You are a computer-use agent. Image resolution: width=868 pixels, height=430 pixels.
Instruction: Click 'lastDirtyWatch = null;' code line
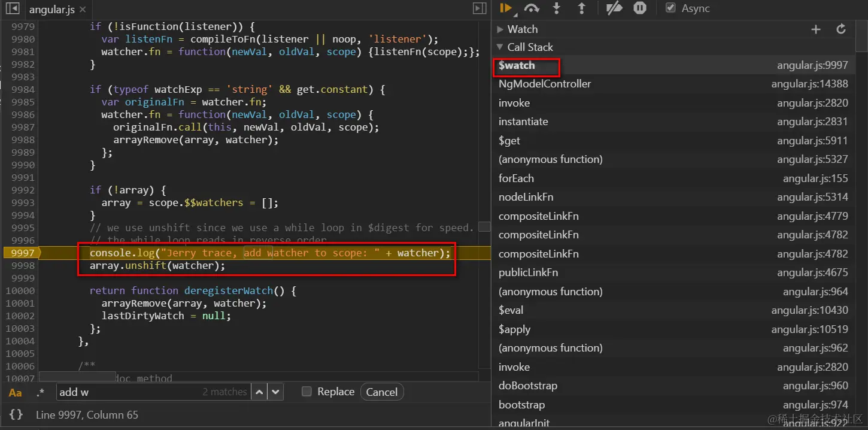pos(166,316)
